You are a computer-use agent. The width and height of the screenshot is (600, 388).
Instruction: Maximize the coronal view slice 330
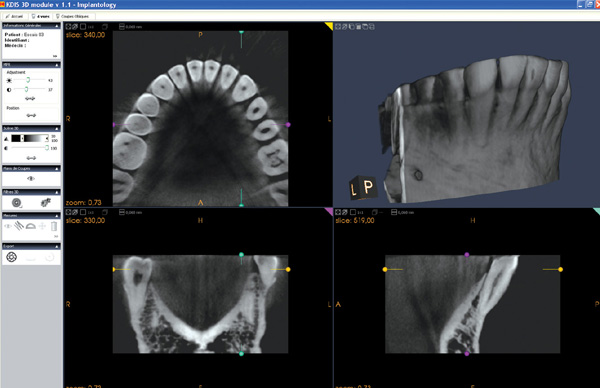click(x=68, y=212)
